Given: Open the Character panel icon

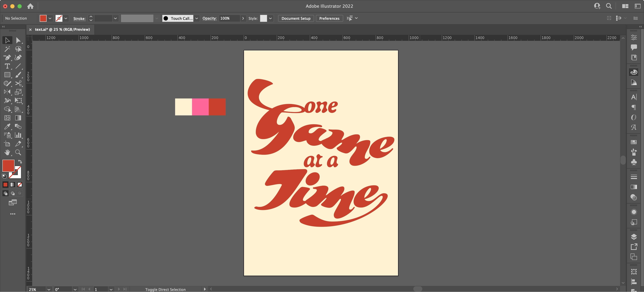Looking at the screenshot, I should [x=634, y=97].
